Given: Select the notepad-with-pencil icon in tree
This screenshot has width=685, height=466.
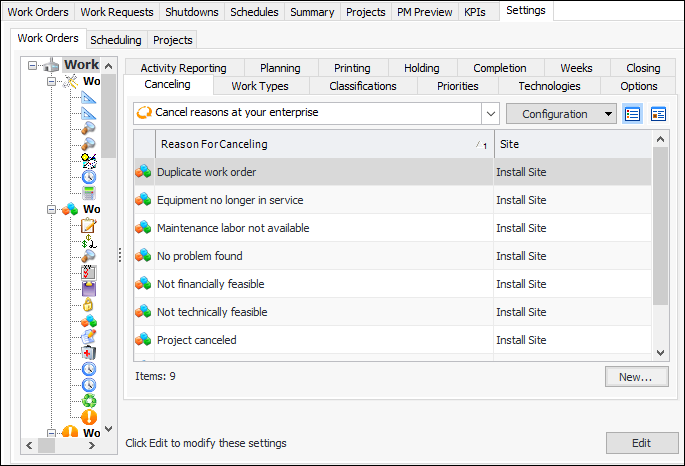Looking at the screenshot, I should click(89, 225).
